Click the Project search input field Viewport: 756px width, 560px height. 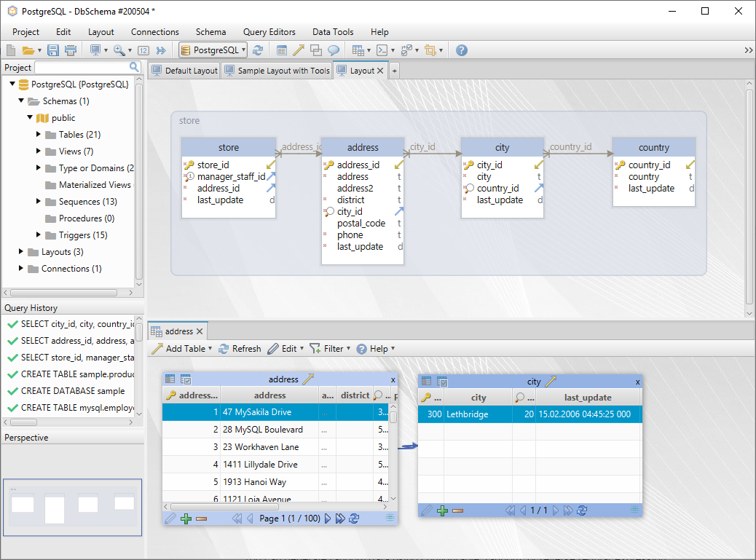pos(81,67)
